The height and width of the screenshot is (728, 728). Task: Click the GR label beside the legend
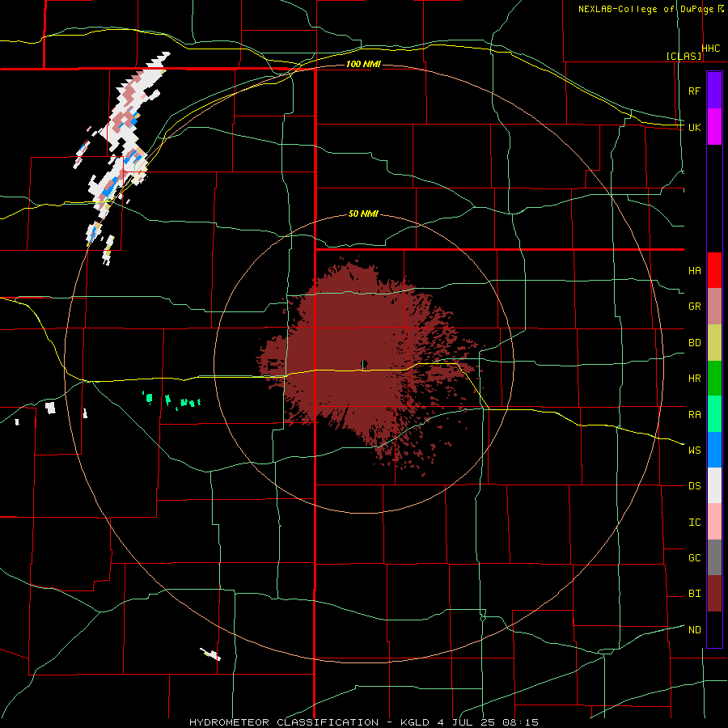694,307
